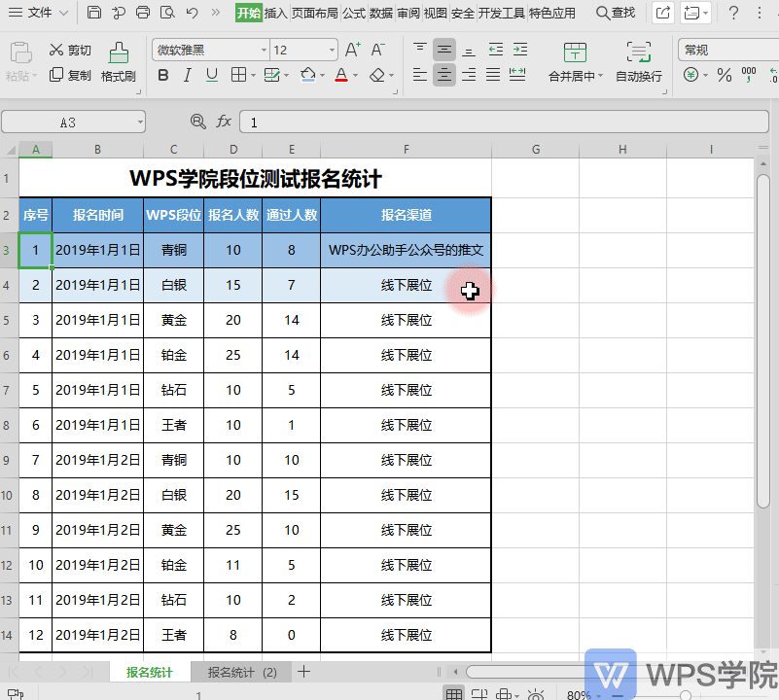Expand more quick access tools chevron
This screenshot has width=779, height=700.
(216, 12)
